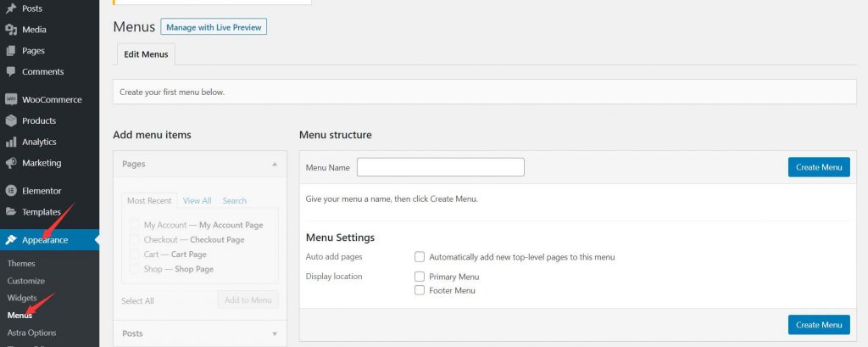This screenshot has height=347, width=868.
Task: Click the Marketing megaphone icon
Action: pyautogui.click(x=11, y=163)
